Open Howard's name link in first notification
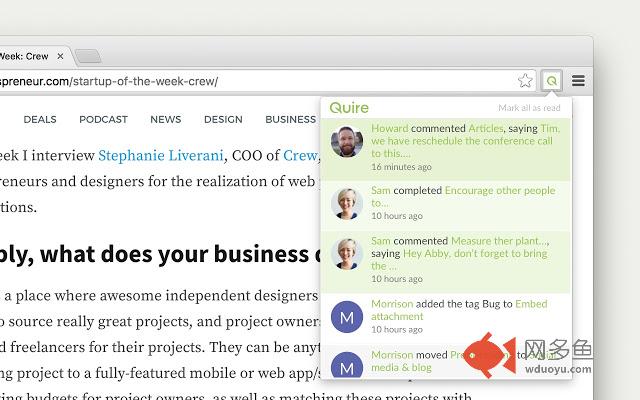 coord(389,128)
